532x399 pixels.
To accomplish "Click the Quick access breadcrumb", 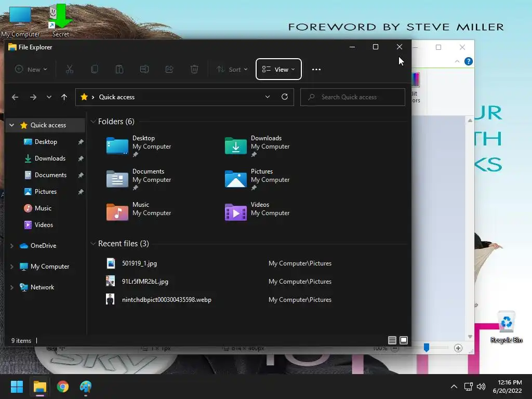I will click(117, 97).
